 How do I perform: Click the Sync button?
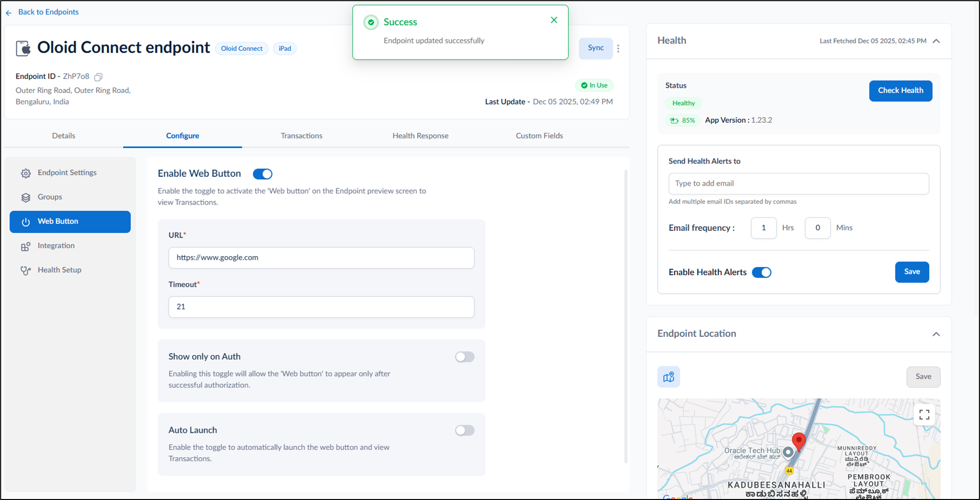(596, 48)
